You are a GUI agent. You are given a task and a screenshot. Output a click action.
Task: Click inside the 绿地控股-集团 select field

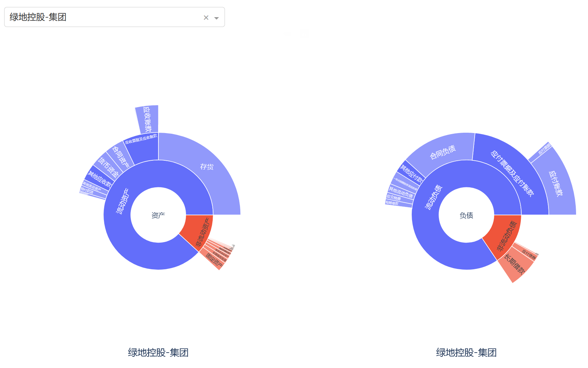coord(114,17)
